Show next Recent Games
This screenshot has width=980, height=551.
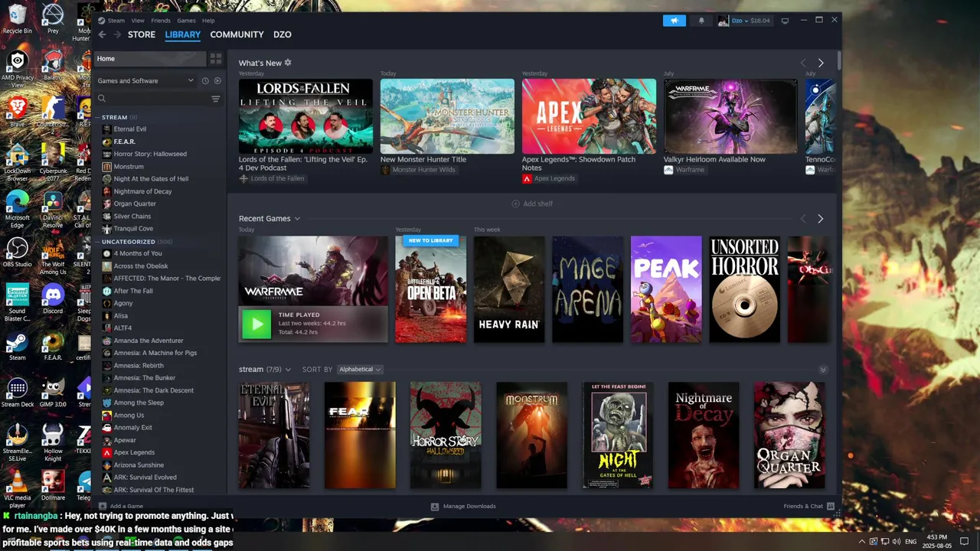(820, 219)
